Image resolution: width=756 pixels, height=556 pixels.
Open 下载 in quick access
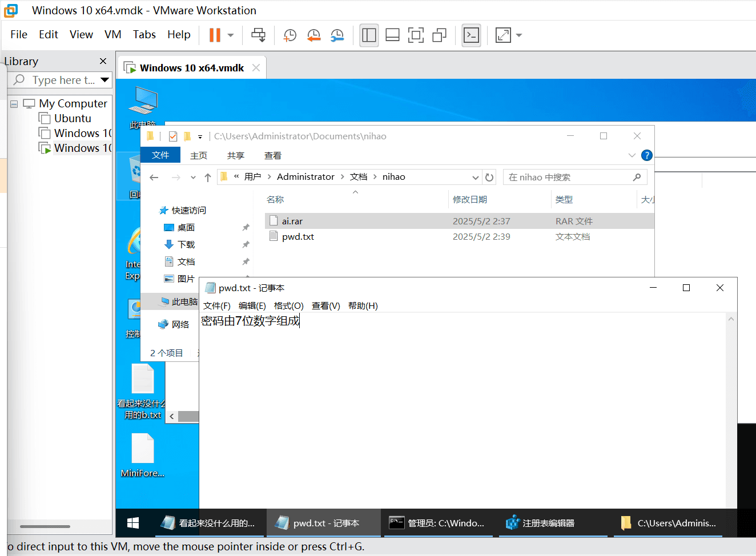click(180, 244)
